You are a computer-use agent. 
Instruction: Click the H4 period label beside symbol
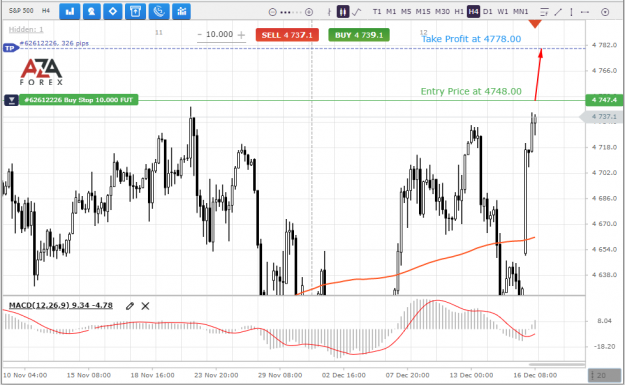coord(46,11)
